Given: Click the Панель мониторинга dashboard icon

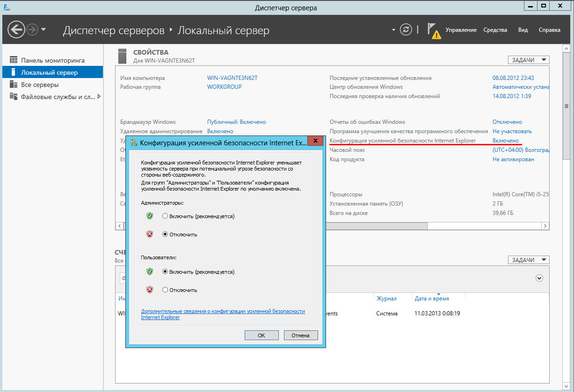Looking at the screenshot, I should 13,60.
